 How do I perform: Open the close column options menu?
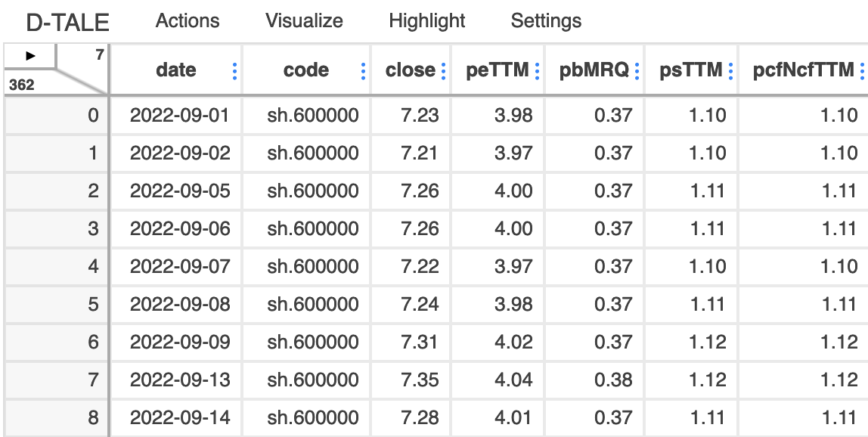pos(443,71)
